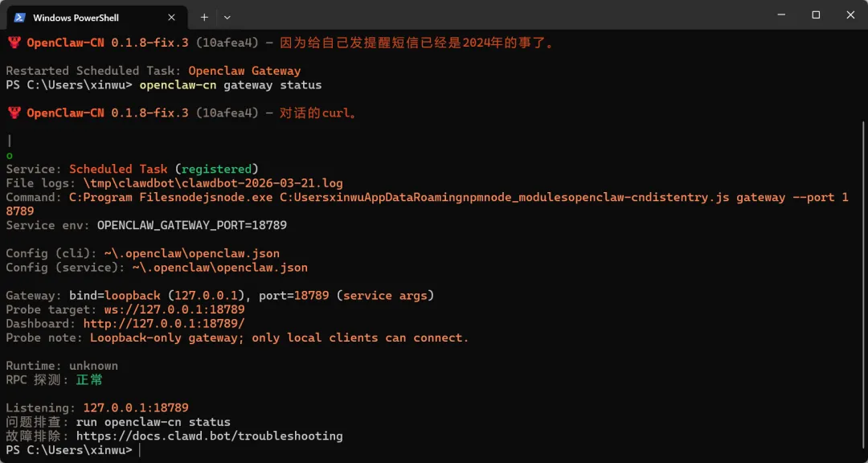Image resolution: width=868 pixels, height=463 pixels.
Task: Open the docs.clawd.bot troubleshooting URL
Action: [209, 436]
